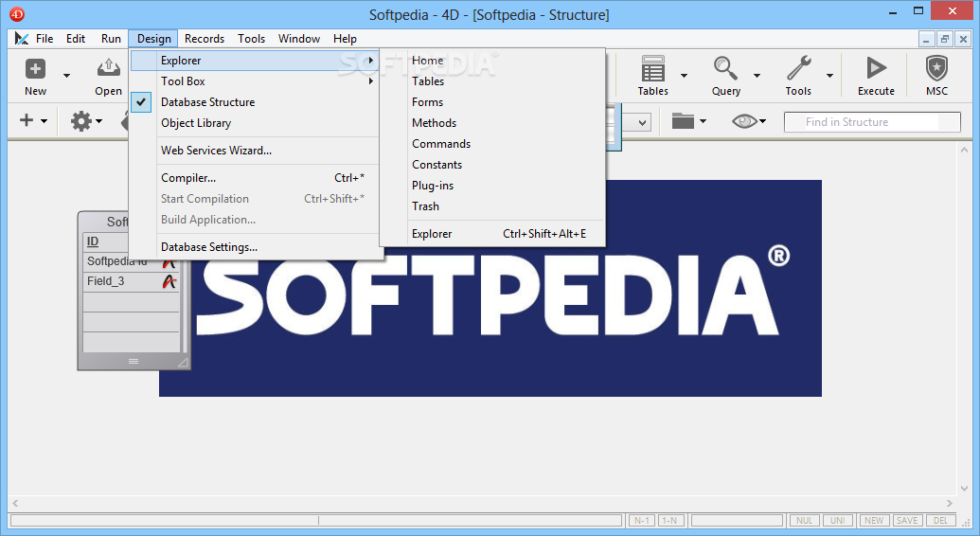Expand the Tables toolbar dropdown arrow
This screenshot has width=980, height=536.
(684, 76)
